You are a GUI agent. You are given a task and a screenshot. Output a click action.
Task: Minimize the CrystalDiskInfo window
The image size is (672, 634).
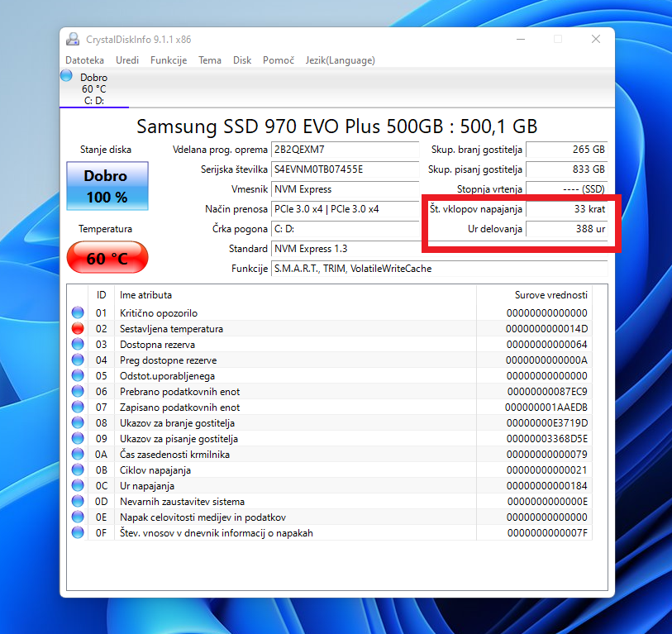(521, 39)
